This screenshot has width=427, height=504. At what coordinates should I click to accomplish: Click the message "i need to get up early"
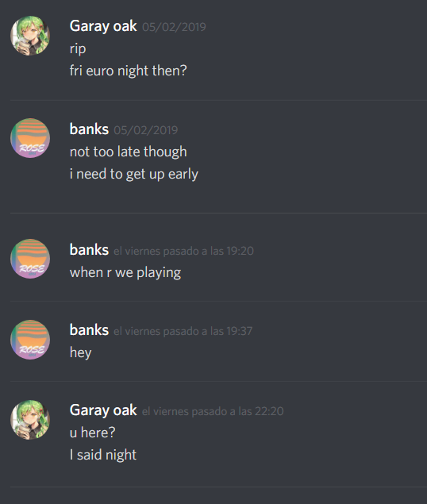(134, 174)
